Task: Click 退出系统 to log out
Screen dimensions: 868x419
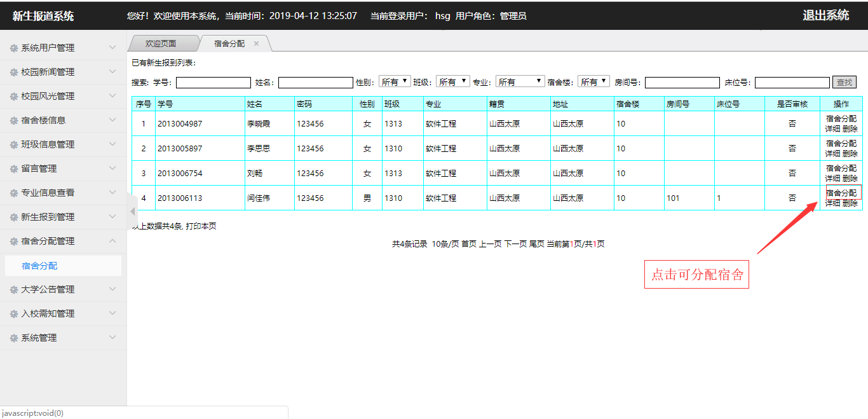Action: click(825, 15)
